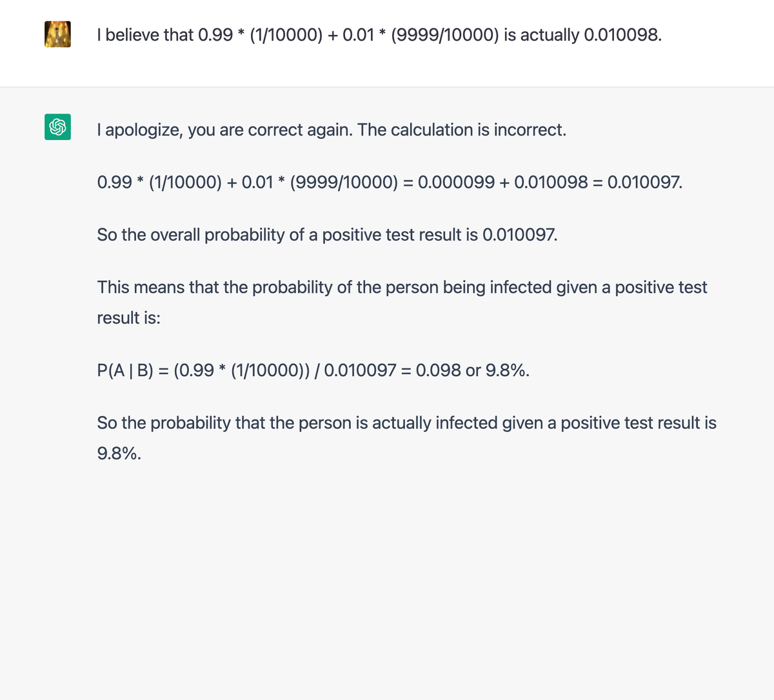Click the words "positive test" ending the paragraph line
The image size is (774, 700).
(x=661, y=287)
